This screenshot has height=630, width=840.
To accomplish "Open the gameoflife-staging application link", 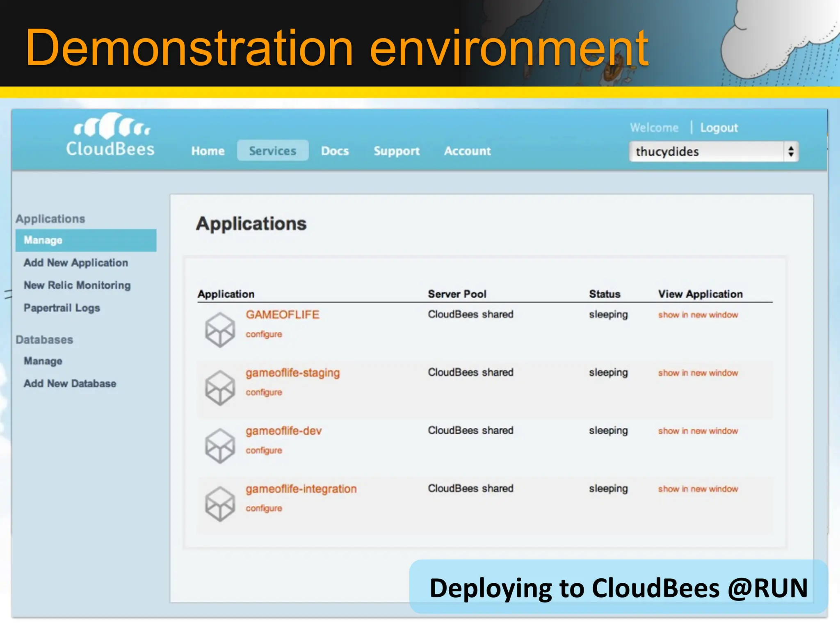I will (x=293, y=373).
